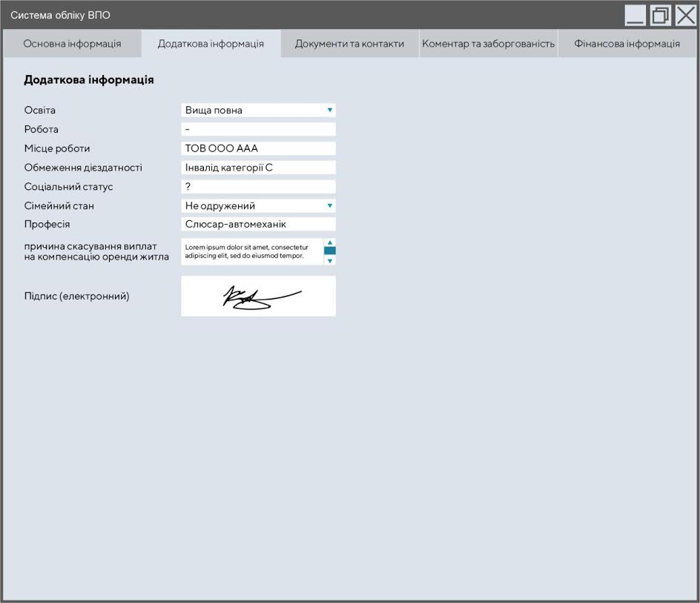This screenshot has height=603, width=700.
Task: Open the Вища повна education combo box
Action: point(252,111)
